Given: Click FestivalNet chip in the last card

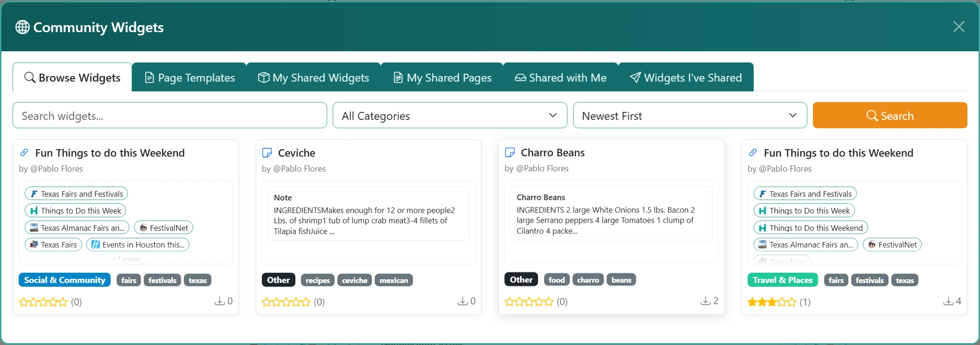Looking at the screenshot, I should (x=892, y=244).
